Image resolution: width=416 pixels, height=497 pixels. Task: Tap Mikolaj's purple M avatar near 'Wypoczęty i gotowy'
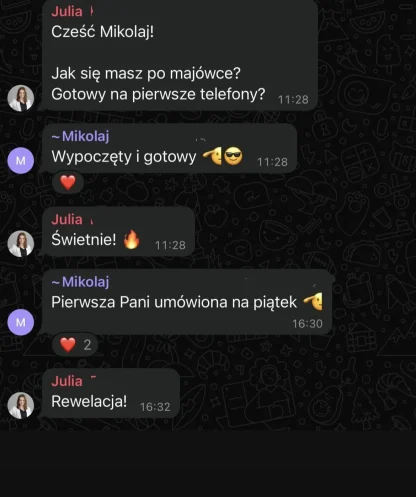pos(21,160)
